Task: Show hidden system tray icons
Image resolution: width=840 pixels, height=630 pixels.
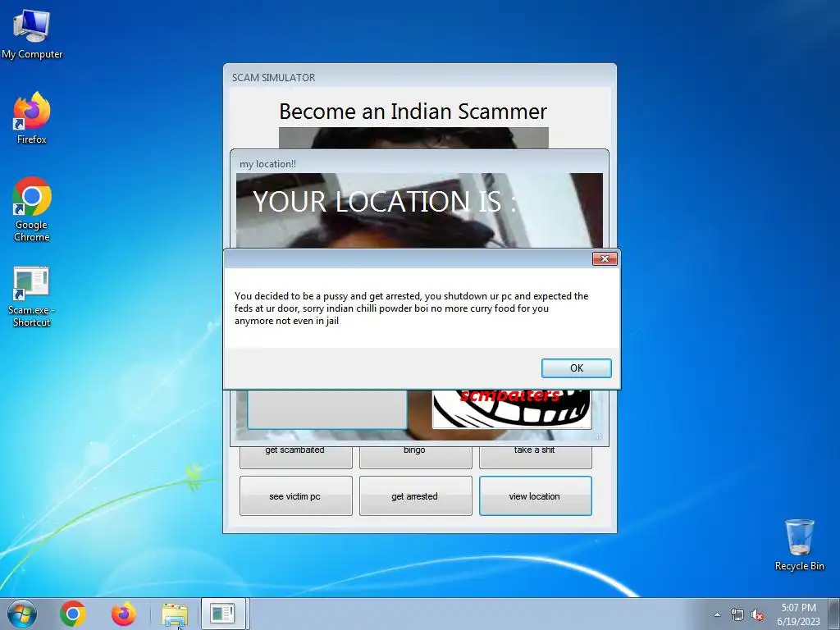Action: tap(717, 614)
